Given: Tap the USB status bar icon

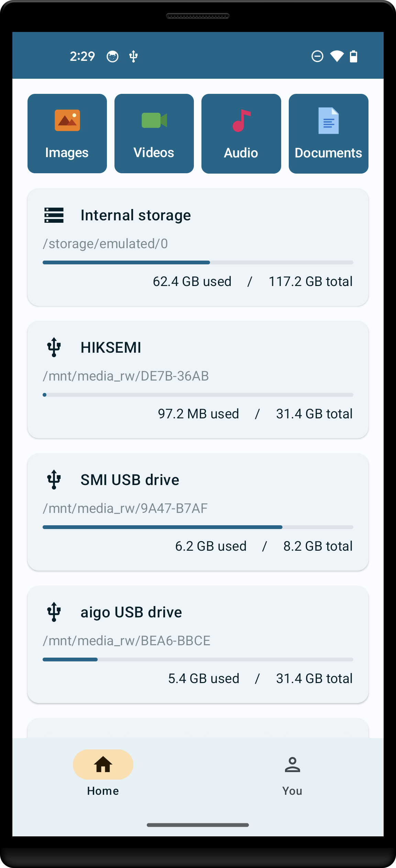Looking at the screenshot, I should (x=133, y=56).
